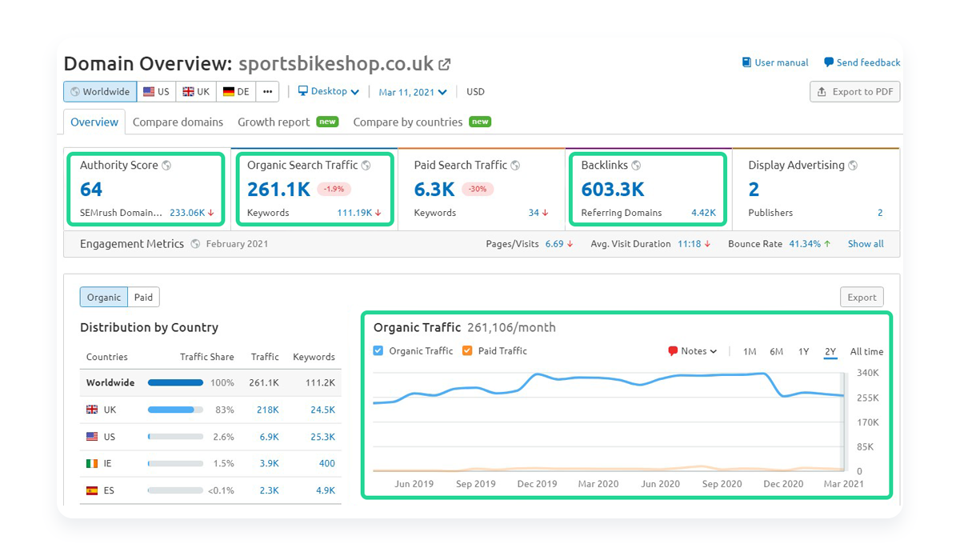Click the 41.34% Bounce Rate value
The height and width of the screenshot is (560, 960).
805,244
